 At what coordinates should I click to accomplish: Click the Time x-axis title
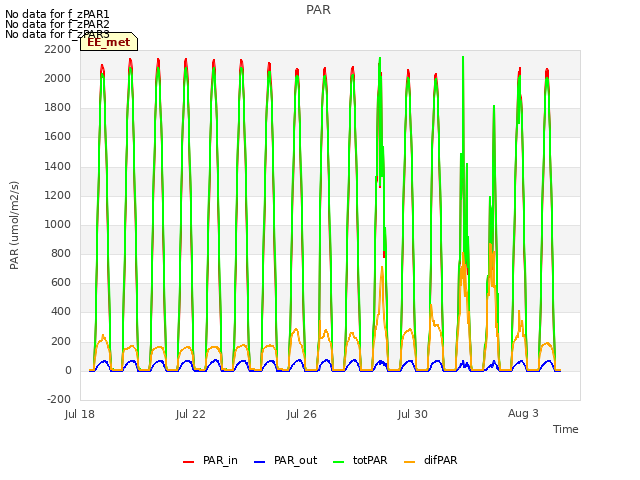[x=566, y=429]
